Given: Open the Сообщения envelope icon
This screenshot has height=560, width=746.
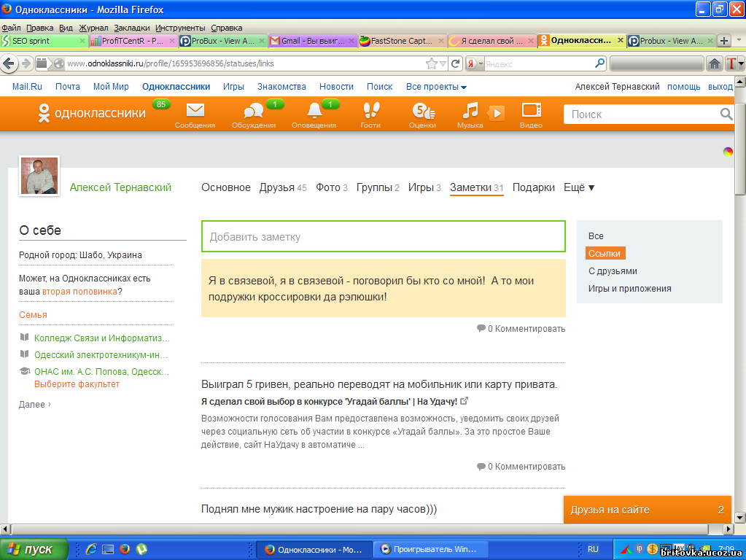Looking at the screenshot, I should pyautogui.click(x=195, y=110).
